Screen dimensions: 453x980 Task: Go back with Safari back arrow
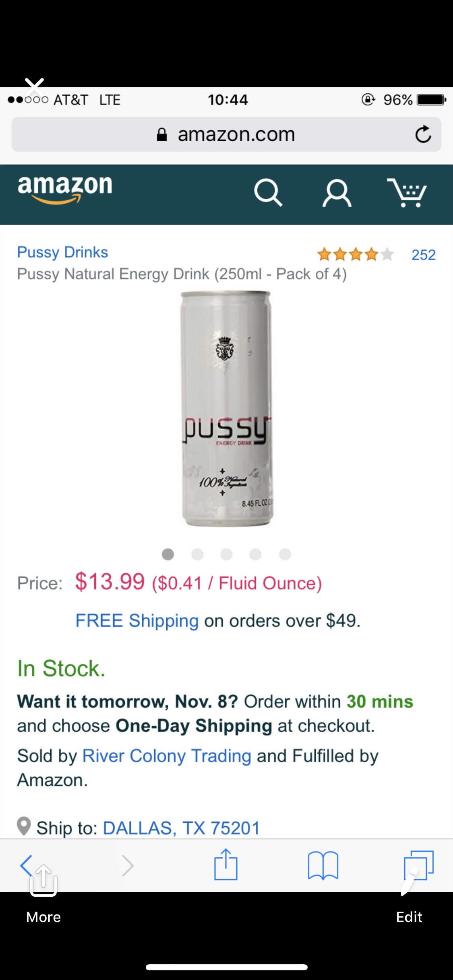click(x=26, y=865)
